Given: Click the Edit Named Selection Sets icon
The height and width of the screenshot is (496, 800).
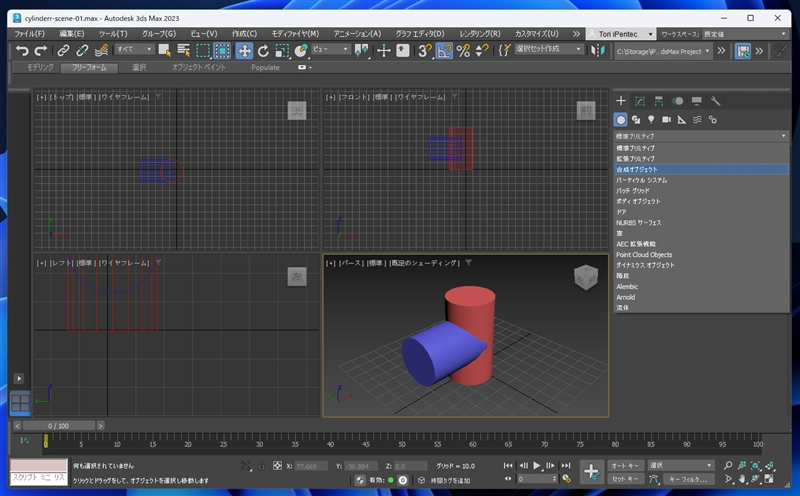Looking at the screenshot, I should (x=505, y=50).
